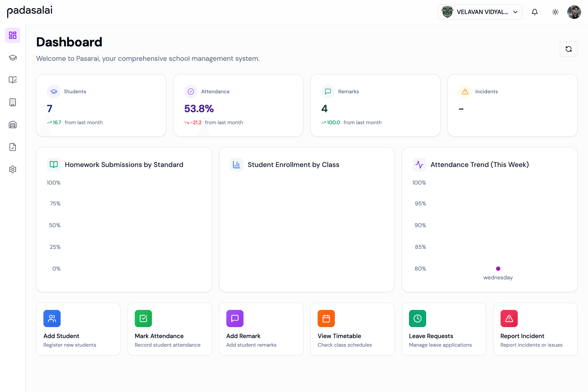Switch to the Report Incident card
The image size is (588, 392).
[x=535, y=329]
